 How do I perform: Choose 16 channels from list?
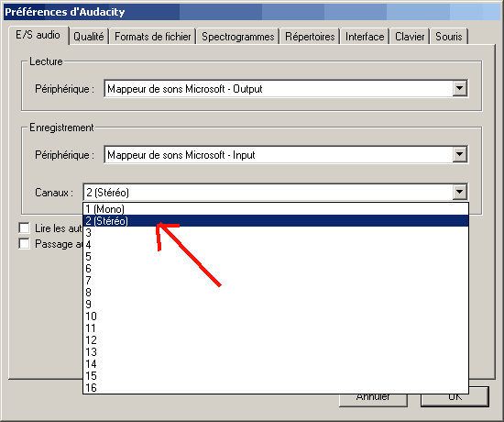coord(276,387)
